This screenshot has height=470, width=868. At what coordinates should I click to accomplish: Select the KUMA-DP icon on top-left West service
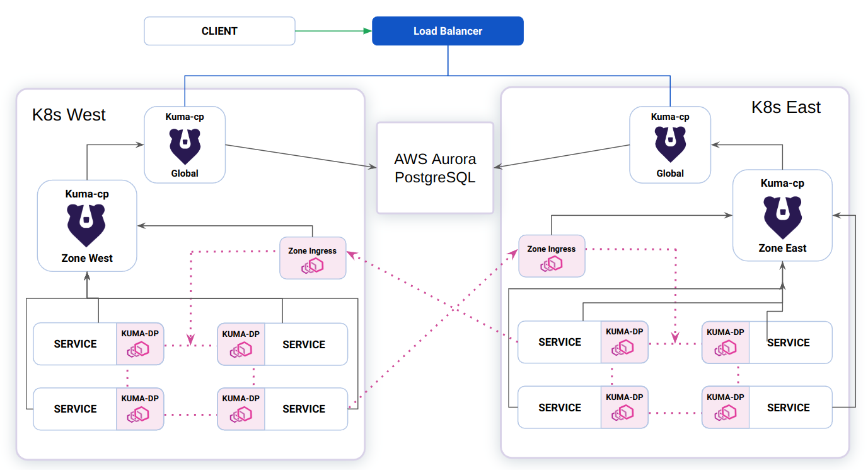pos(140,349)
